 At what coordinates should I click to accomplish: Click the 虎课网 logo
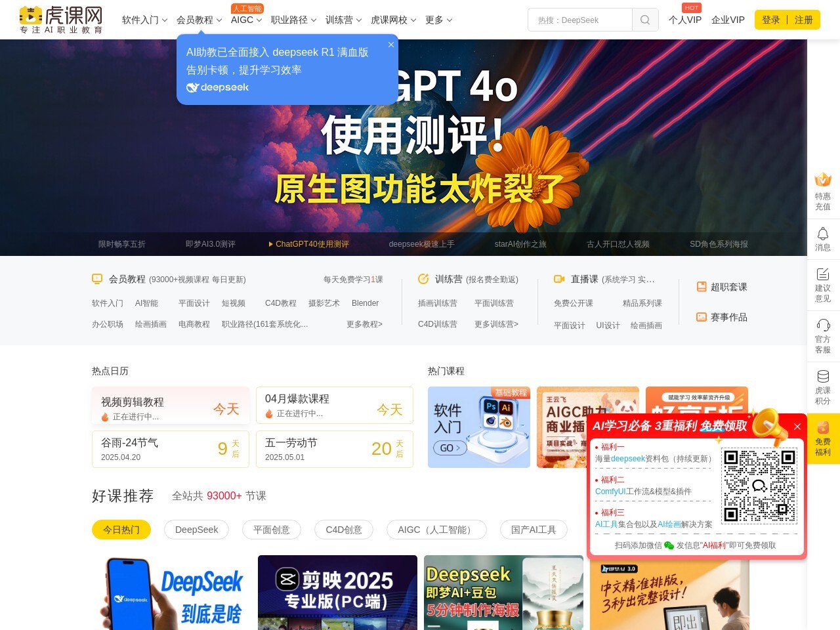click(61, 20)
